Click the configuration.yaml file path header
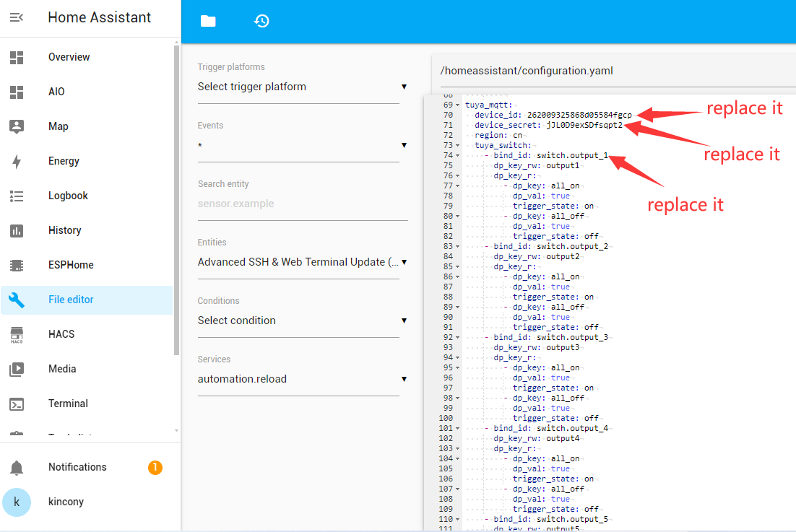 pyautogui.click(x=527, y=71)
